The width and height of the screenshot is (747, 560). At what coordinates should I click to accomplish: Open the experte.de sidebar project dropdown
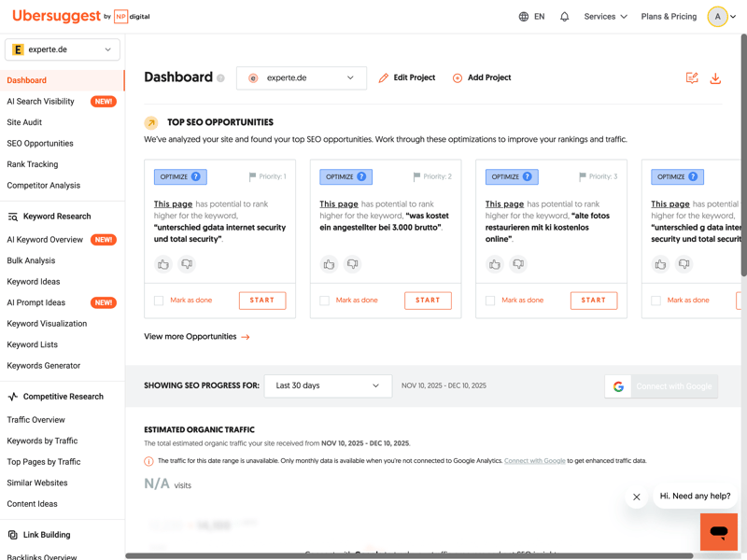63,49
